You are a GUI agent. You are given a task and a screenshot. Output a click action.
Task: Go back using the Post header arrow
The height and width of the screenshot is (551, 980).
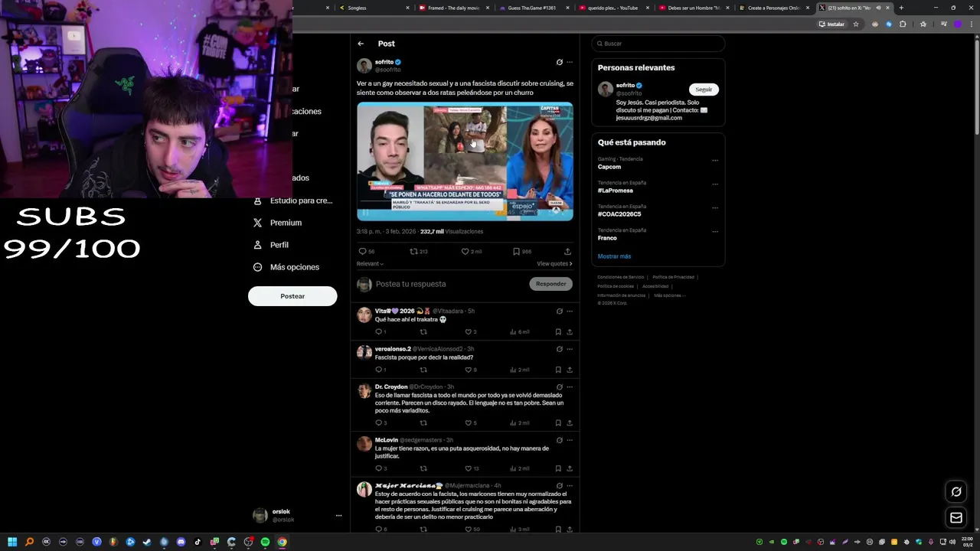coord(361,44)
